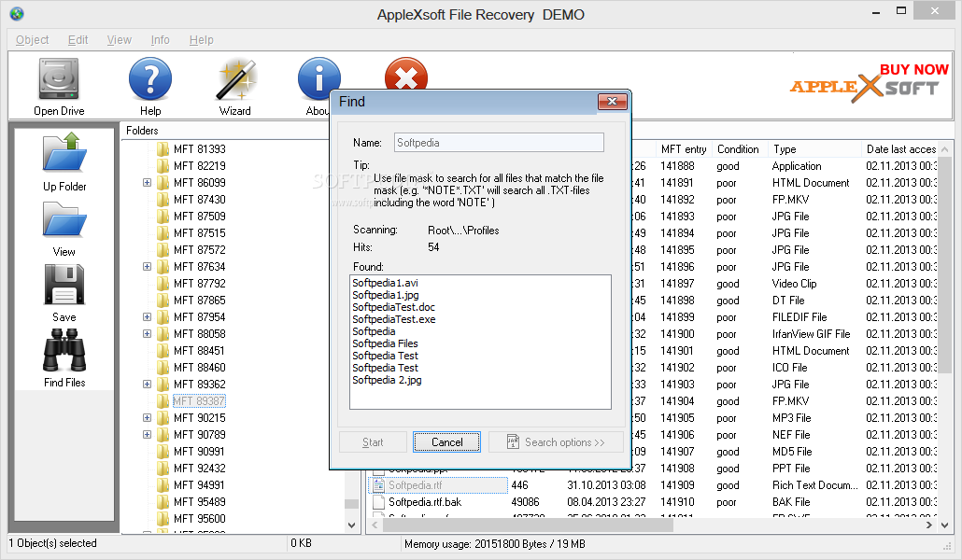Click the MFT 81393 folder icon

(x=162, y=149)
